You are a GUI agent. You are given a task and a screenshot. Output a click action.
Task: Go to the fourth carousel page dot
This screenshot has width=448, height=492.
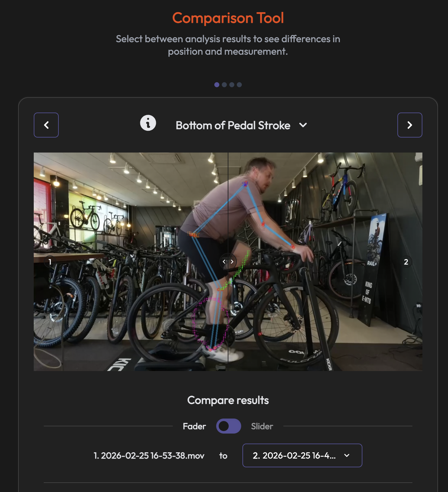pyautogui.click(x=239, y=85)
